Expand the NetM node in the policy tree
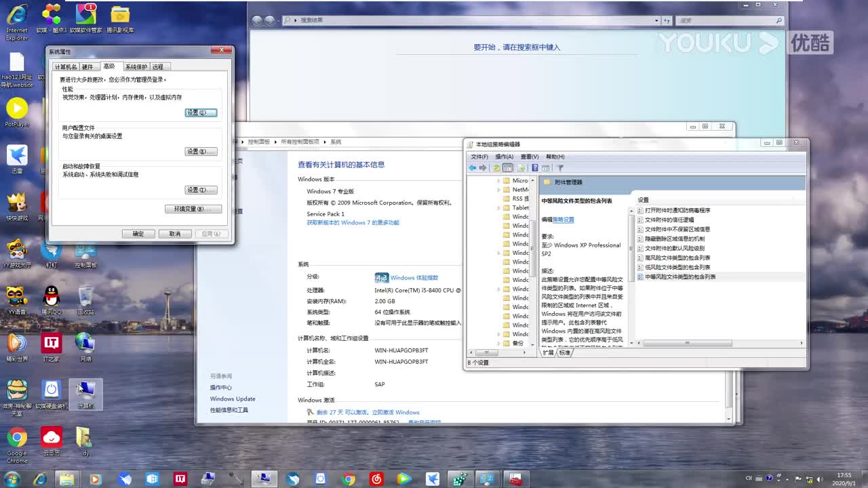 [x=498, y=189]
